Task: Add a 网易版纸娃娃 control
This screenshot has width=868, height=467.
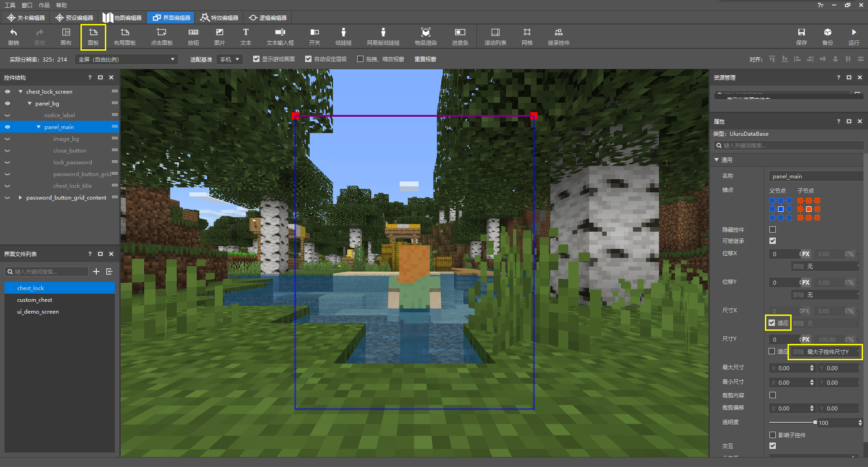Action: [x=383, y=37]
